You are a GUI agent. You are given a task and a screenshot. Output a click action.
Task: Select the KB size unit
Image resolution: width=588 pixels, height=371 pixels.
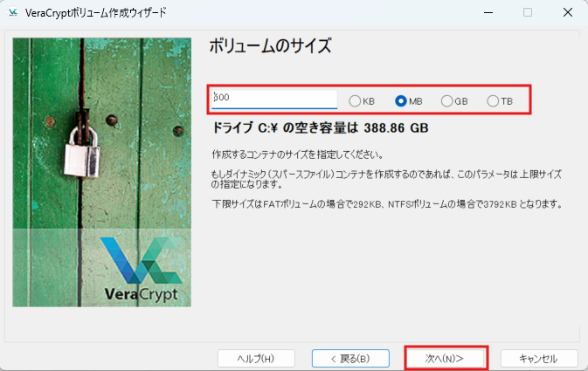(362, 101)
